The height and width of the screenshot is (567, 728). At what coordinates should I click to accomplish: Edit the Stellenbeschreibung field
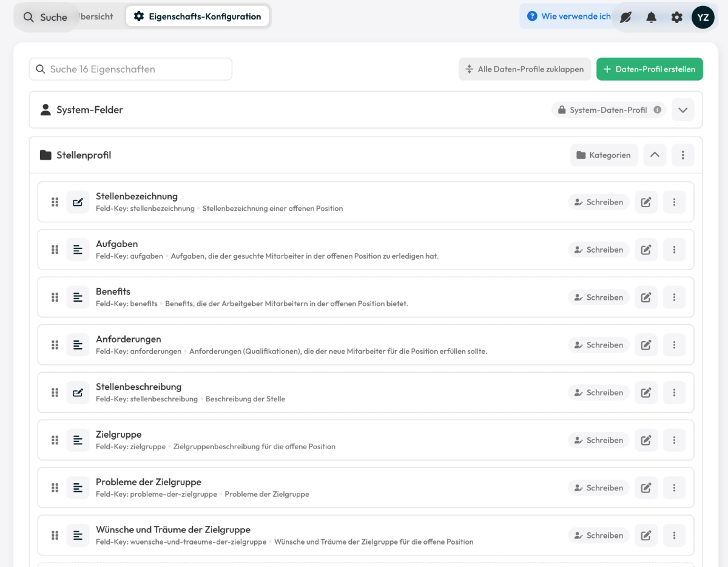pyautogui.click(x=646, y=393)
